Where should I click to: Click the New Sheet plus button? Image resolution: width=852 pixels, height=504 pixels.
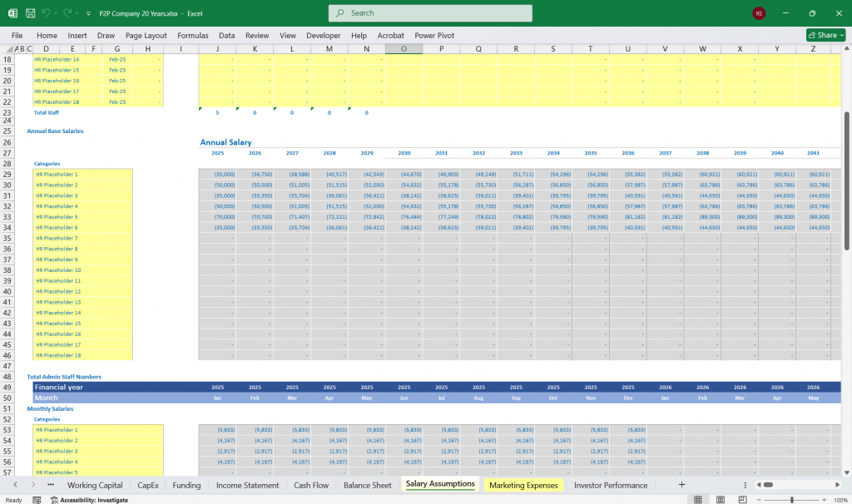(681, 485)
